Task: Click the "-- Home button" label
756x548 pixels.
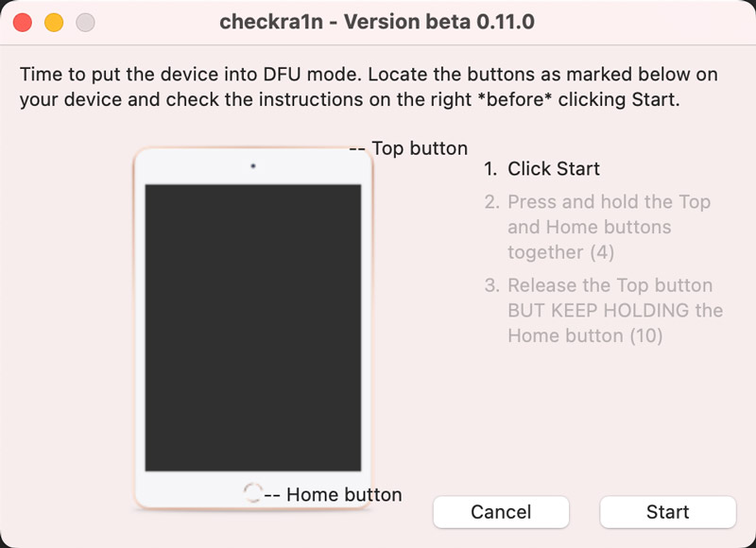Action: point(333,494)
